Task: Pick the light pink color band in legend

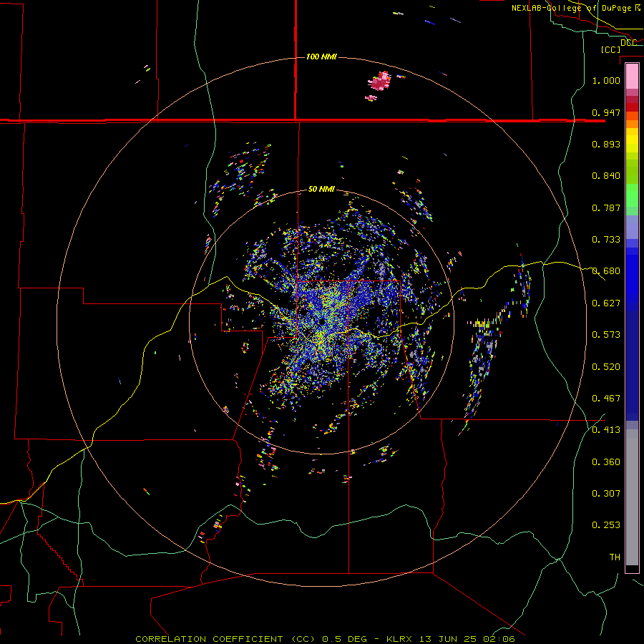Action: pyautogui.click(x=632, y=77)
